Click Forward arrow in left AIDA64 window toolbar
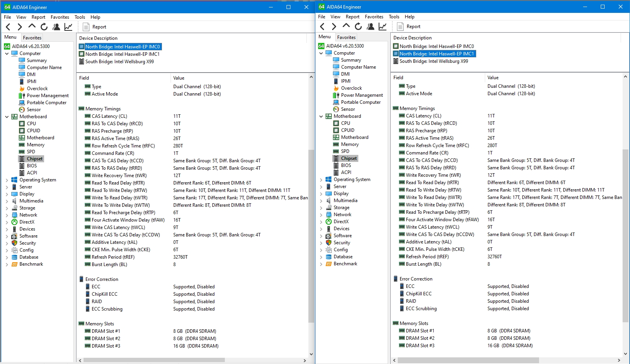The image size is (630, 364). coord(20,27)
